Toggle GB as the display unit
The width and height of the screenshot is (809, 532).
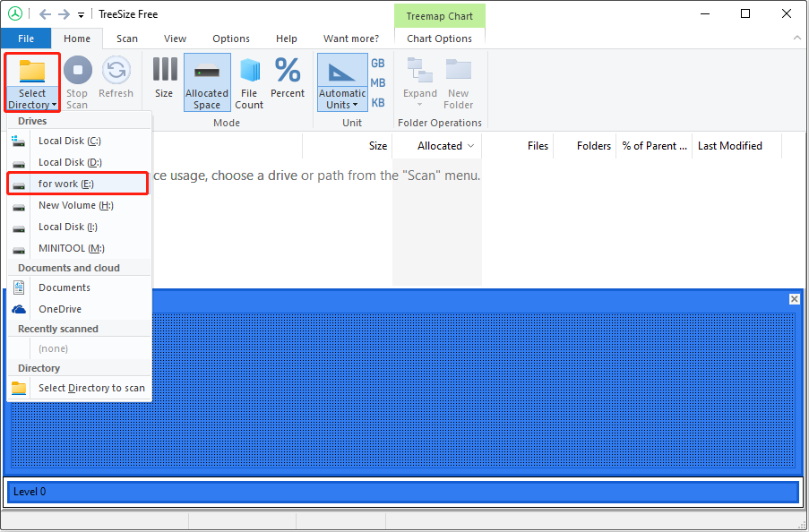377,63
